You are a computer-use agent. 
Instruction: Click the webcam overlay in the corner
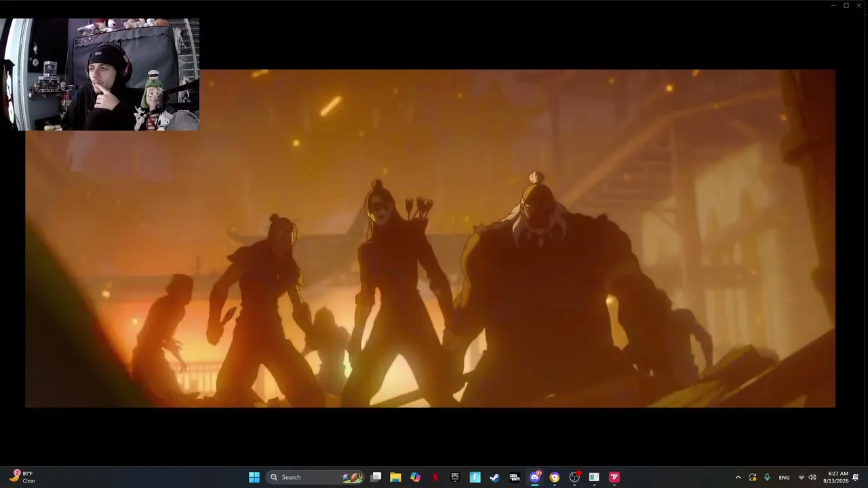tap(100, 75)
